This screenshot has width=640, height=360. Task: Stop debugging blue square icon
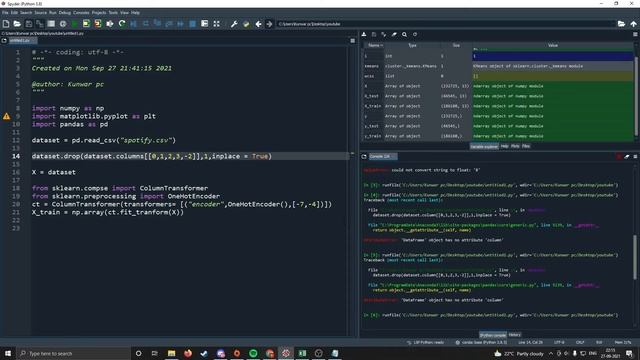[193, 24]
